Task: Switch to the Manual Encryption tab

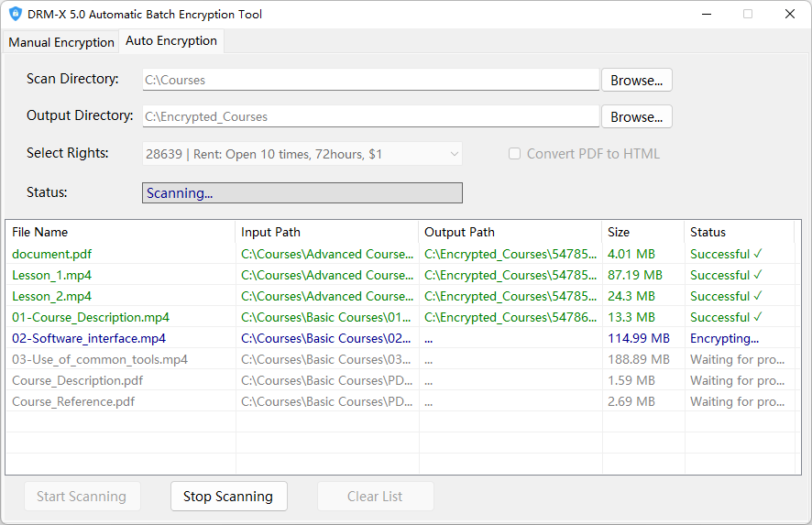Action: [x=61, y=42]
